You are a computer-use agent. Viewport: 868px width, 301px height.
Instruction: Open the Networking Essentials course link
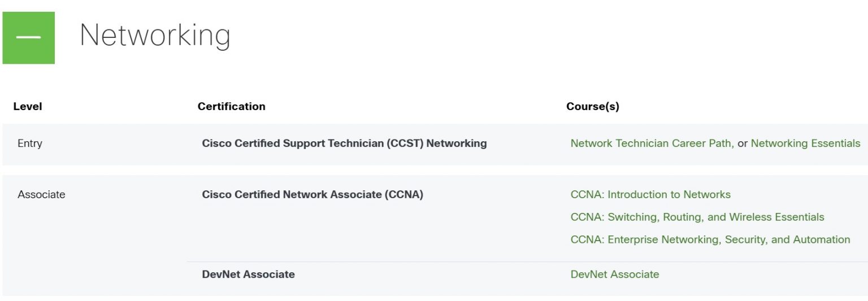click(x=805, y=143)
